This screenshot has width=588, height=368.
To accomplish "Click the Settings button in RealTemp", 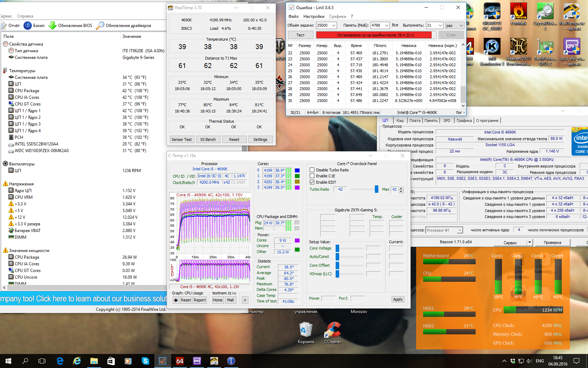I will click(x=260, y=139).
